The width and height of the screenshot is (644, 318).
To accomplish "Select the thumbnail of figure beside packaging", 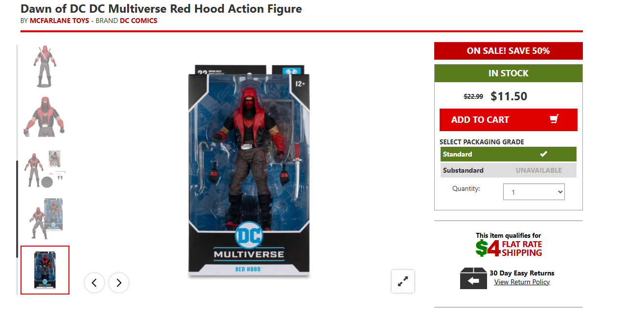I will [45, 219].
